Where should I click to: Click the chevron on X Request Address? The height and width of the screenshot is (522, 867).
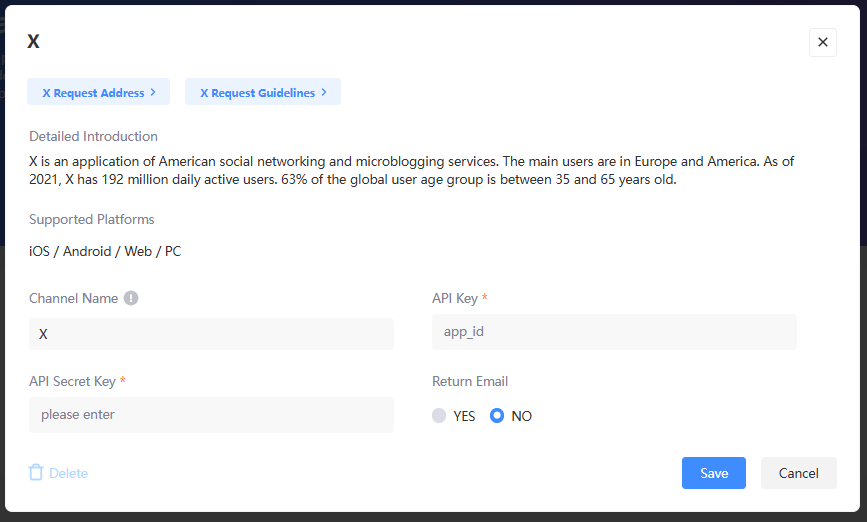pos(153,93)
